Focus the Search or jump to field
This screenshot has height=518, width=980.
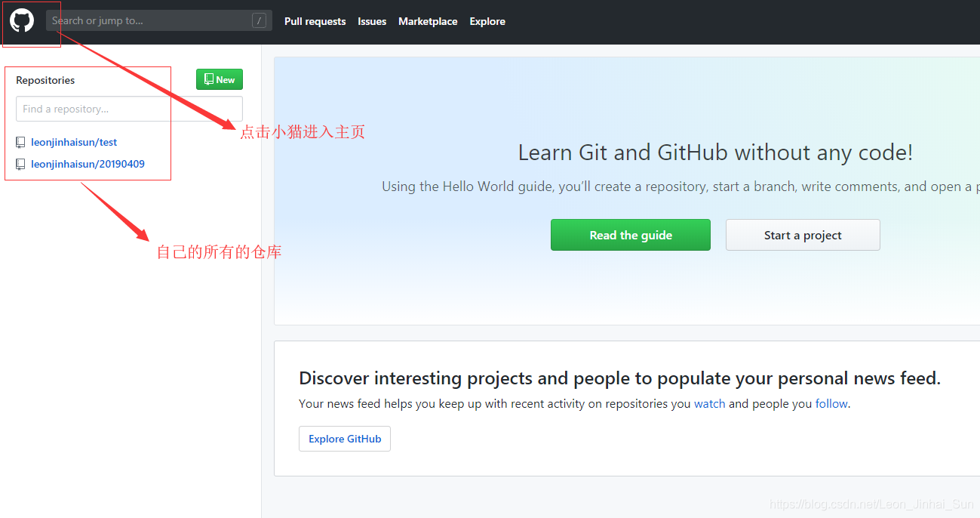click(158, 20)
